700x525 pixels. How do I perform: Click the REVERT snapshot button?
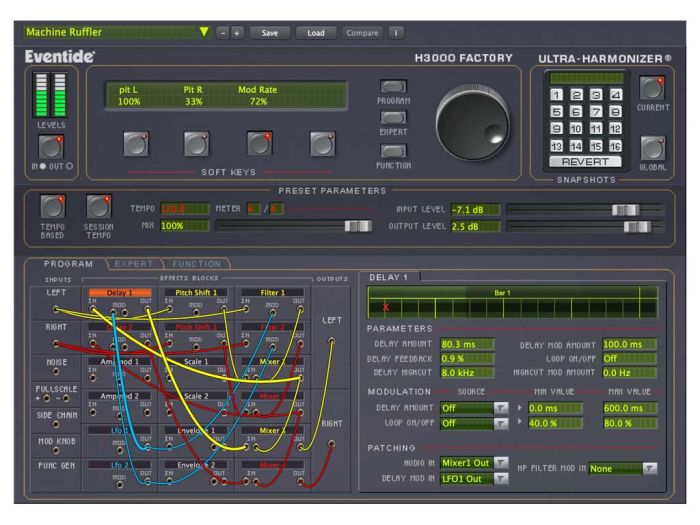point(585,162)
